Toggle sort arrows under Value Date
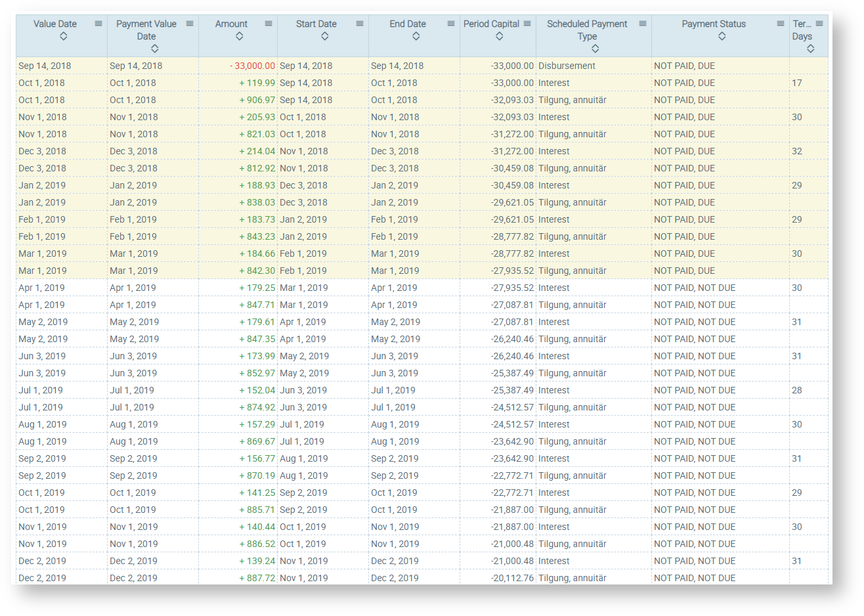This screenshot has height=616, width=864. [x=64, y=37]
